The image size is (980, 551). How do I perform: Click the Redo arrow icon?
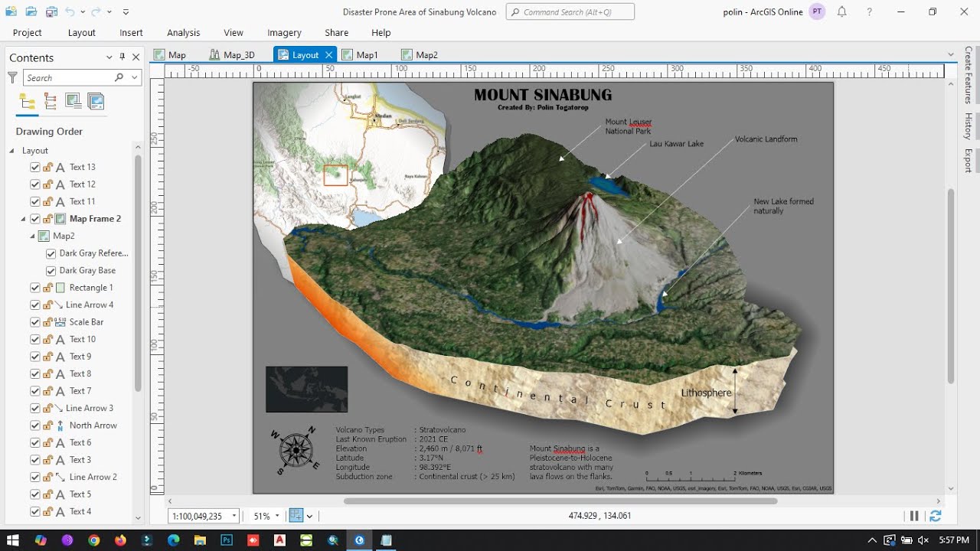point(96,11)
